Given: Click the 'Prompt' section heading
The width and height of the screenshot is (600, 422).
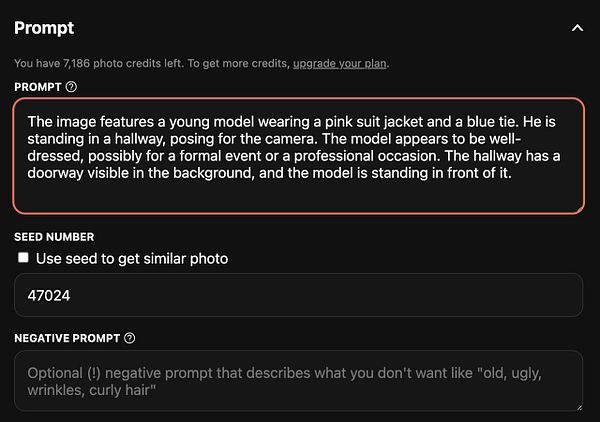Looking at the screenshot, I should coord(44,28).
